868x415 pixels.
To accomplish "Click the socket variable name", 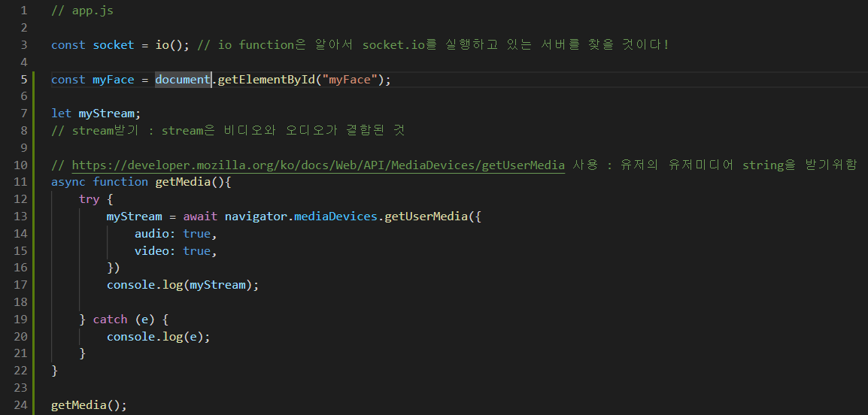I will tap(114, 45).
